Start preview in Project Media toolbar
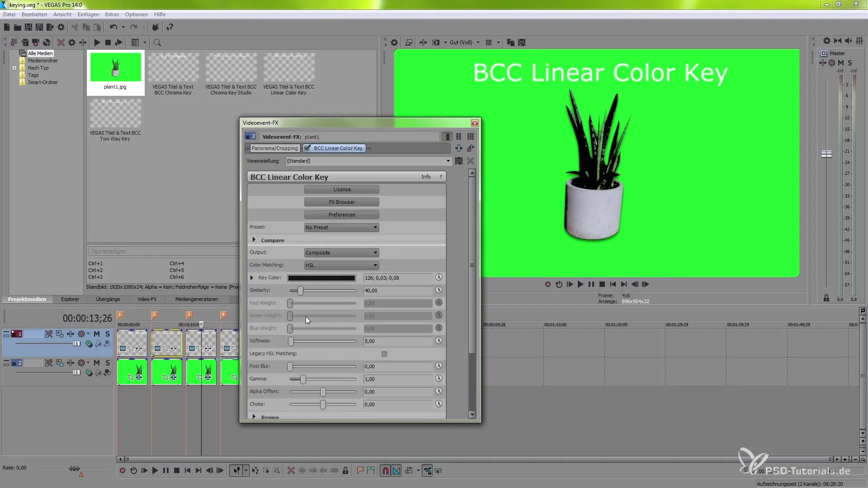 (x=97, y=42)
